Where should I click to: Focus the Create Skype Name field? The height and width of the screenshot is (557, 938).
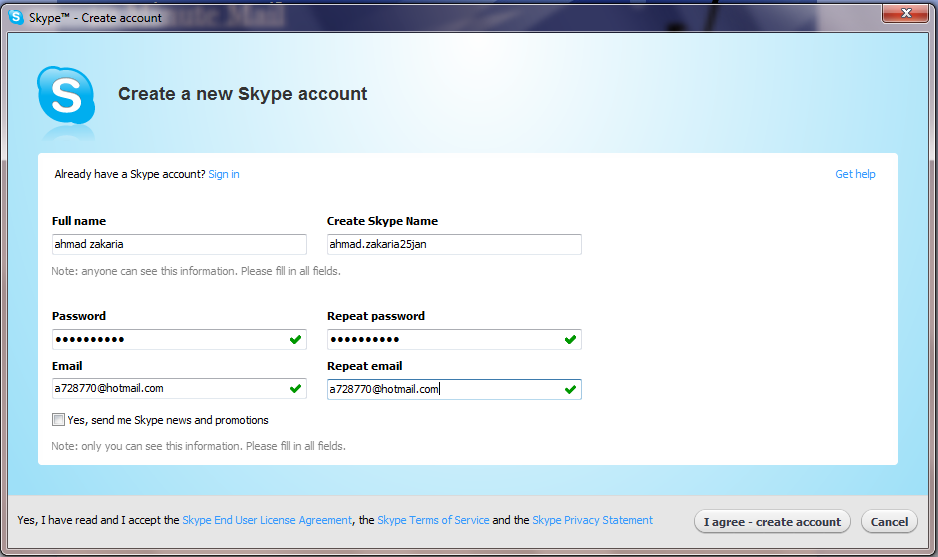coord(454,244)
